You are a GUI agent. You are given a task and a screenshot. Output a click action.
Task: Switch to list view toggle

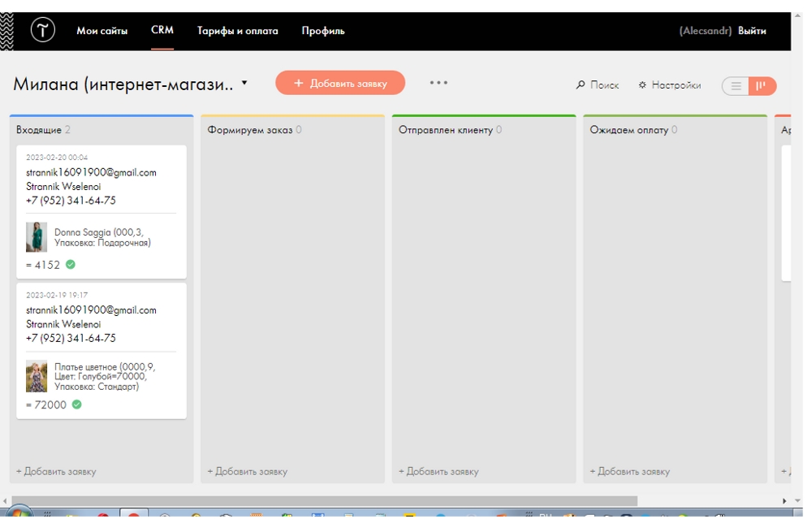click(x=736, y=86)
